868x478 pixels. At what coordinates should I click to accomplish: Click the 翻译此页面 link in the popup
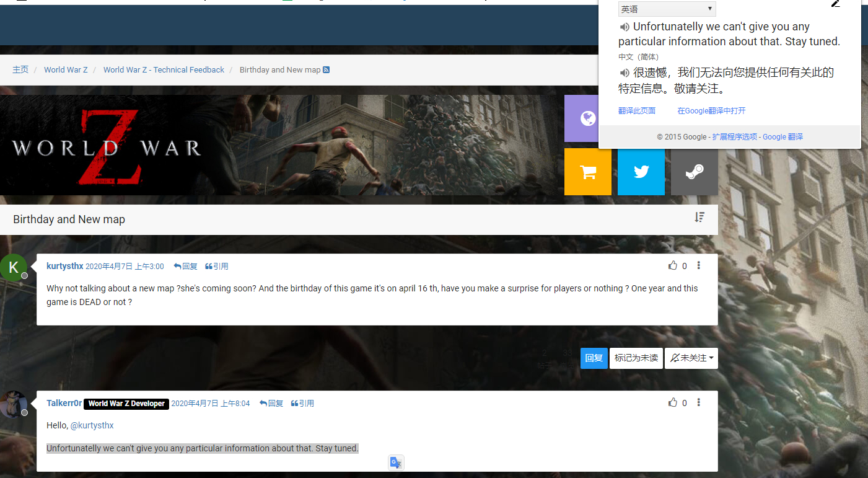[637, 111]
